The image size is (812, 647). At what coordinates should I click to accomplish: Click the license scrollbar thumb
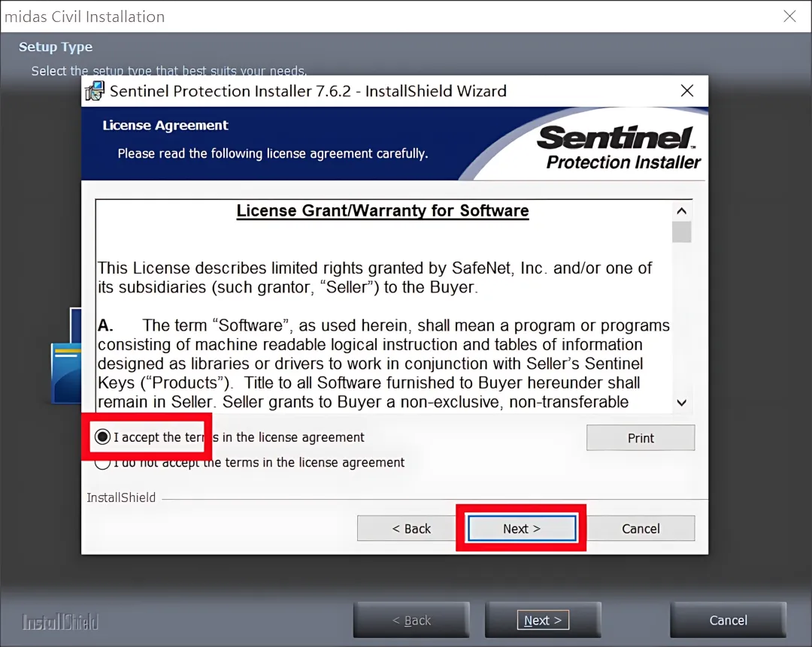(x=681, y=232)
